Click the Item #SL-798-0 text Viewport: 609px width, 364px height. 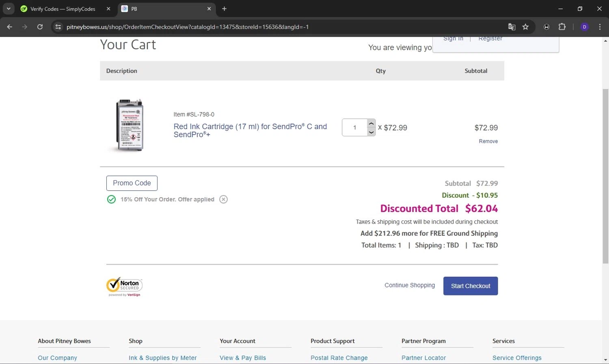(194, 114)
